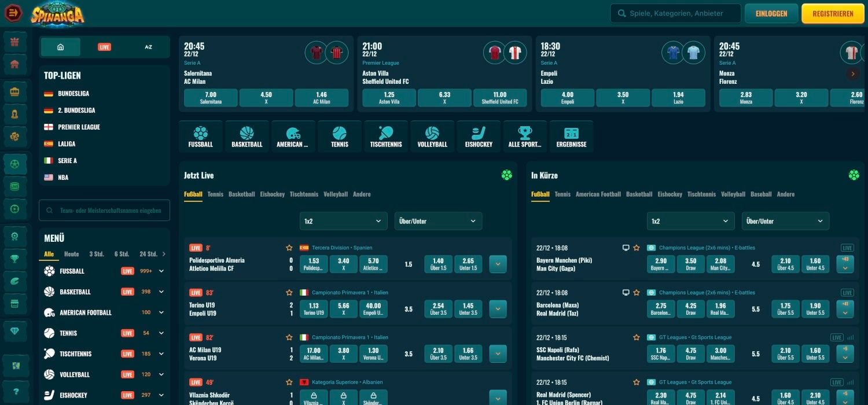This screenshot has height=405, width=868.
Task: Open the trophy tournaments icon in sidebar
Action: point(14,259)
